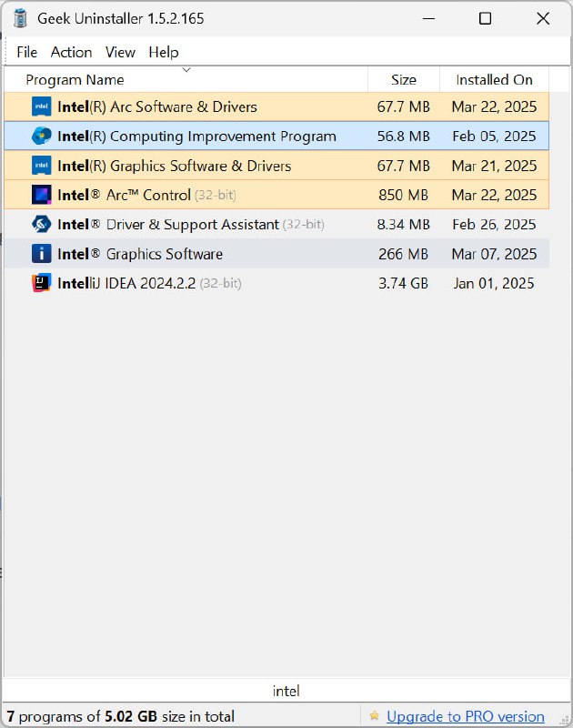Viewport: 573px width, 728px height.
Task: Click the window resize grip at the corner
Action: [564, 720]
